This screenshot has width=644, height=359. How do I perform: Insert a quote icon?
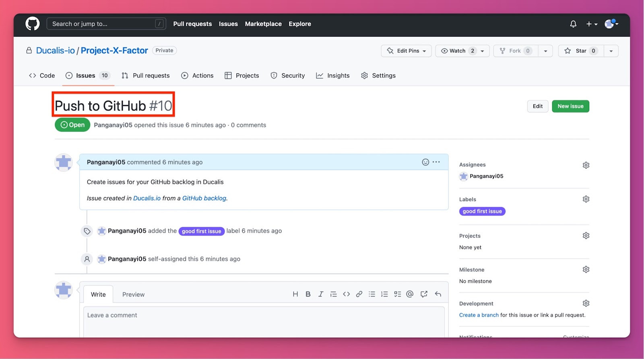(333, 294)
